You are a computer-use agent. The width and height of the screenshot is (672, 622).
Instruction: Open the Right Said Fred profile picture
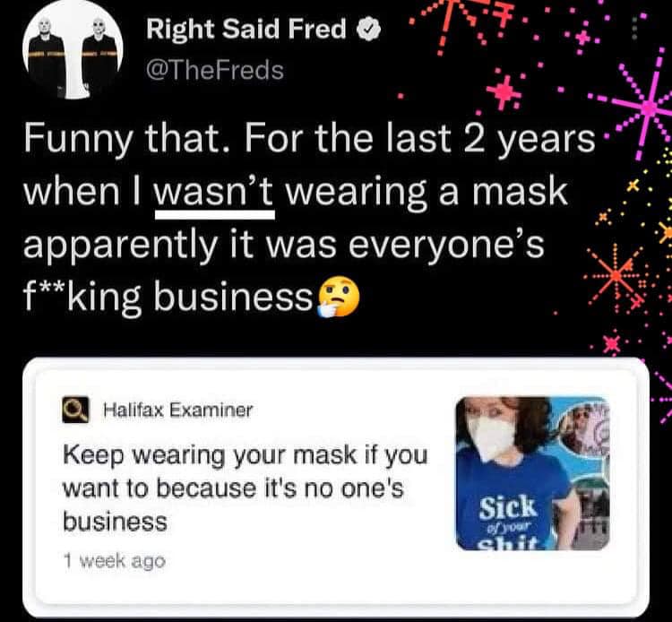point(73,51)
